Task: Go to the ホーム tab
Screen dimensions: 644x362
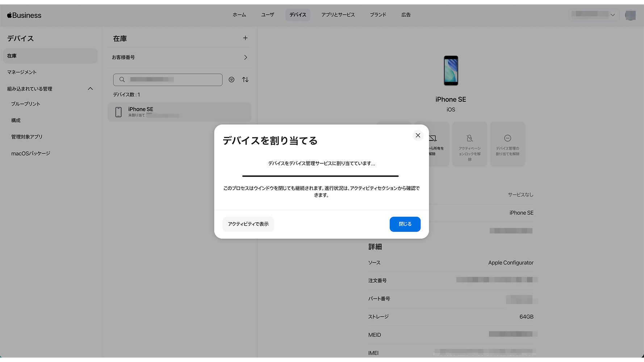Action: 239,15
